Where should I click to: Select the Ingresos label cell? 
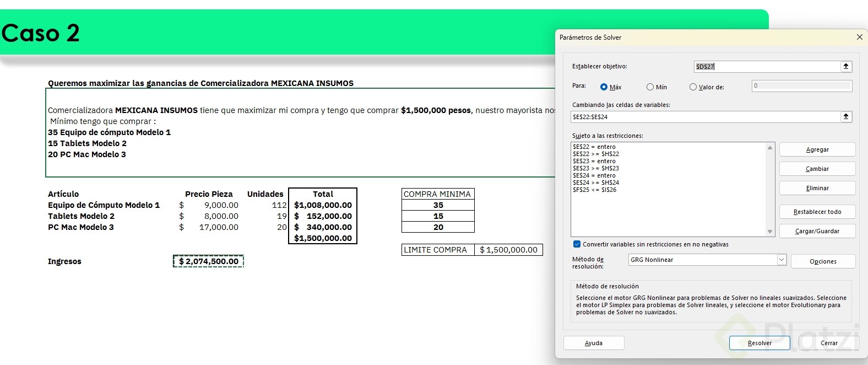pyautogui.click(x=64, y=261)
